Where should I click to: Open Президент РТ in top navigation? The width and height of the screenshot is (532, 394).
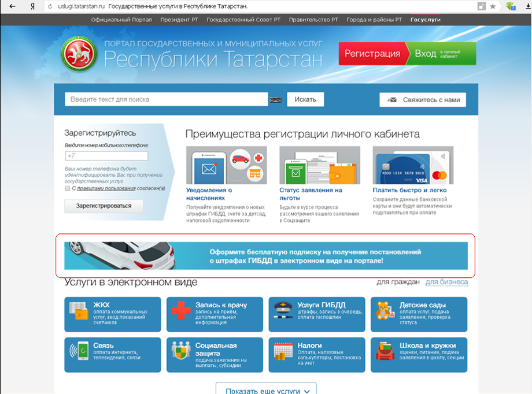179,20
